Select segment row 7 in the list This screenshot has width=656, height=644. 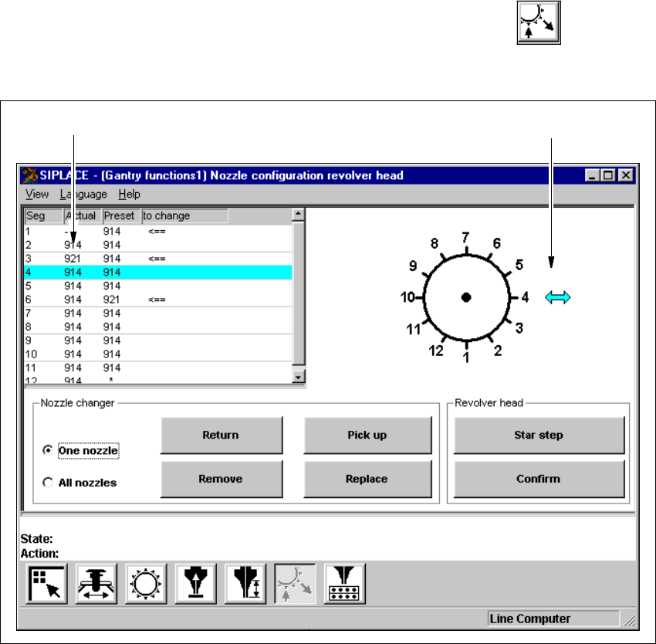tap(158, 314)
